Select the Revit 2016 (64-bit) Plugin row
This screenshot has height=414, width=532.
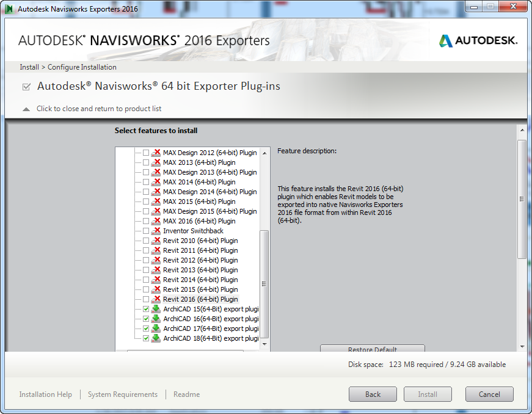coord(200,299)
